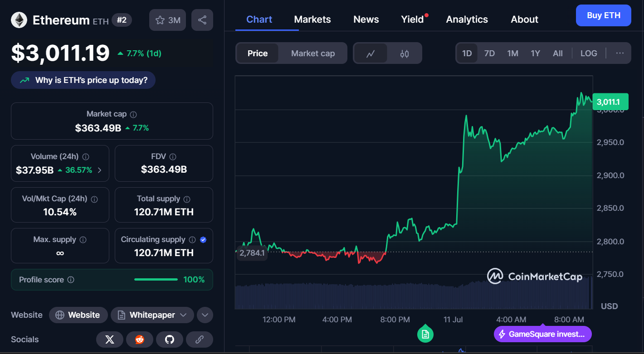The image size is (644, 354).
Task: Click the Ethereum logo icon
Action: click(x=19, y=20)
